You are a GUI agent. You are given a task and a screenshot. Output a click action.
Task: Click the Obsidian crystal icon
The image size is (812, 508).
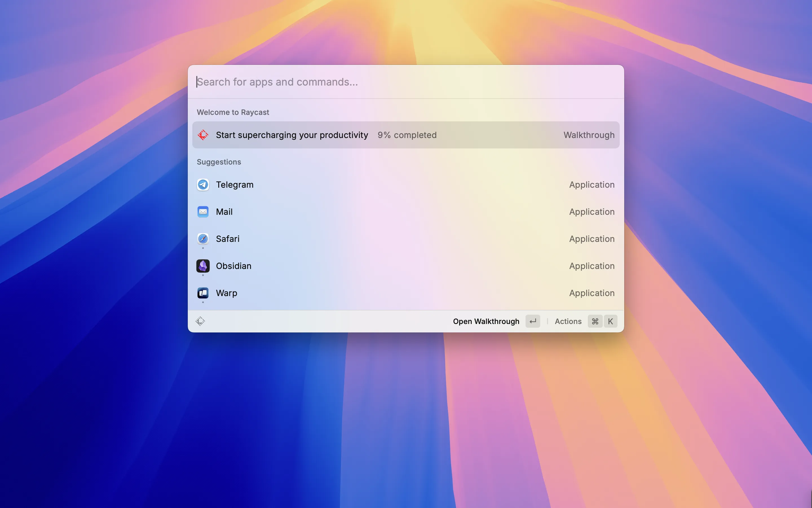tap(203, 266)
